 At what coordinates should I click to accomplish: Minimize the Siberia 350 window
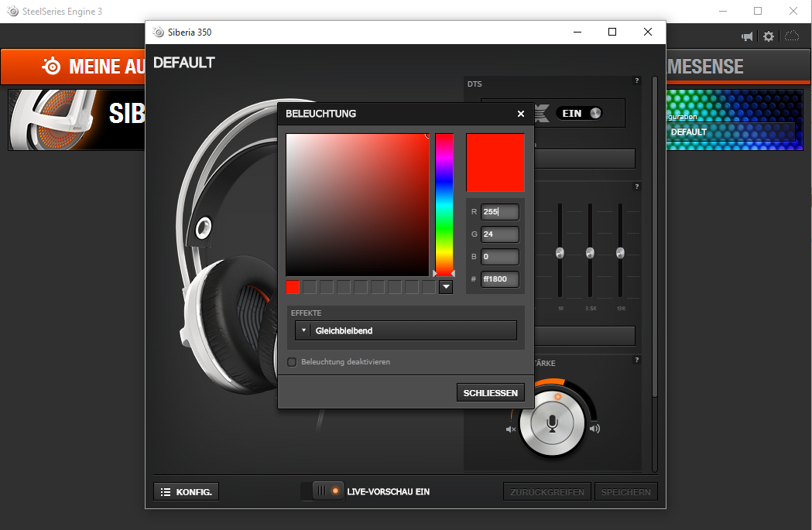[577, 32]
